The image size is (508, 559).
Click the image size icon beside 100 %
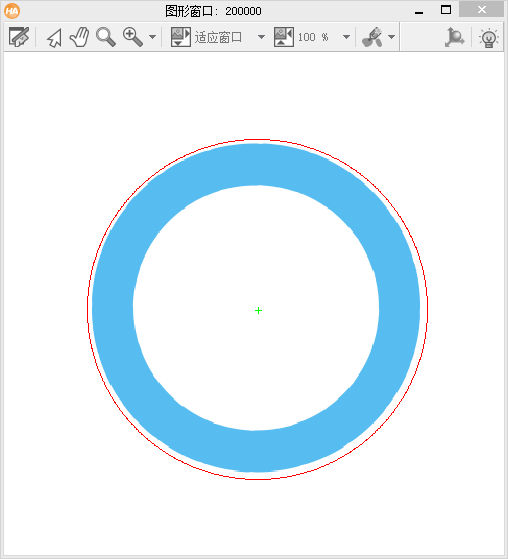click(284, 37)
